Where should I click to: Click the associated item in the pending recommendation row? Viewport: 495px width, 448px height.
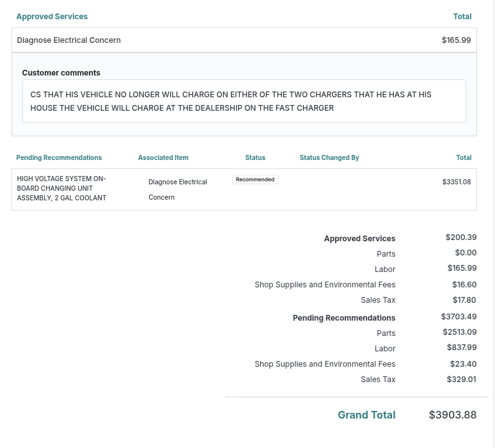tap(178, 189)
